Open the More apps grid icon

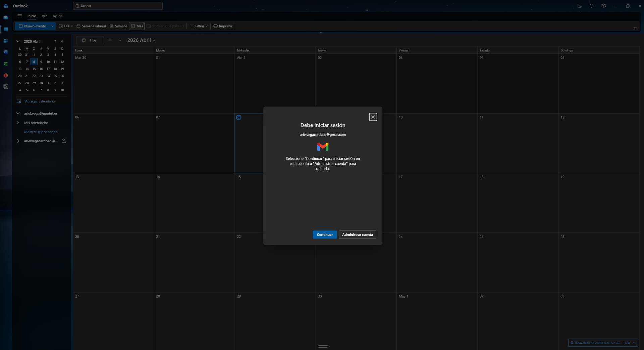click(x=6, y=87)
